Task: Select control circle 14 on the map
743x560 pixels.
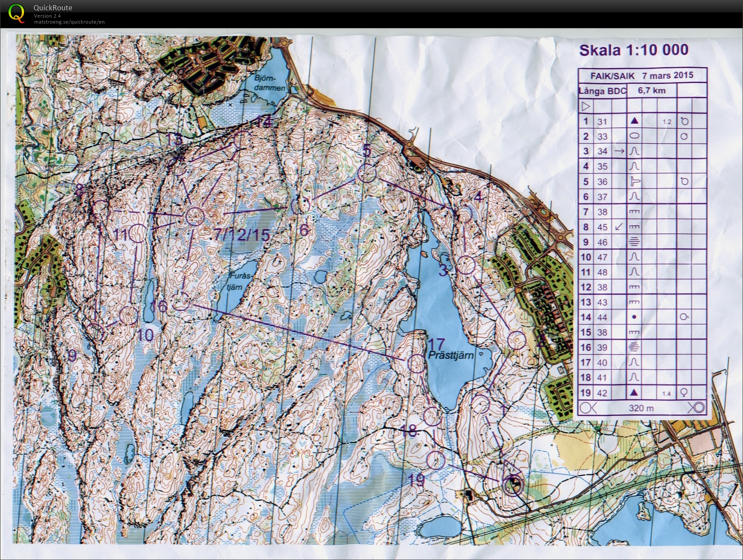Action: tap(243, 140)
